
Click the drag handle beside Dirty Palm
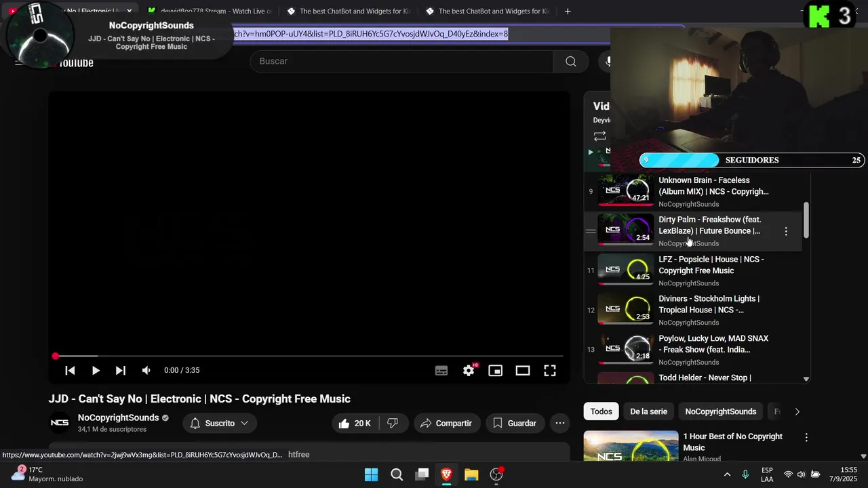tap(591, 231)
